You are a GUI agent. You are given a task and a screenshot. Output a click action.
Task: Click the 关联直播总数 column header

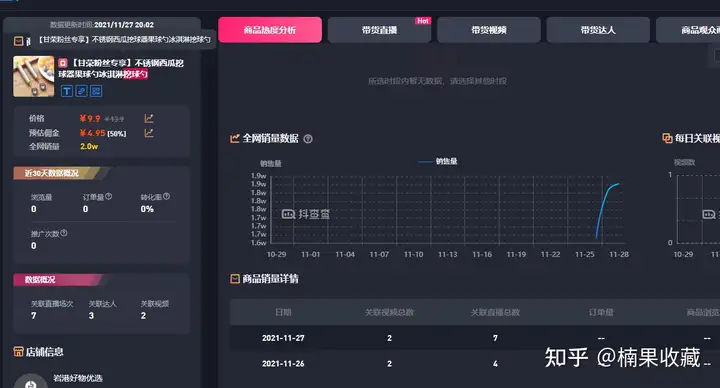pyautogui.click(x=495, y=312)
